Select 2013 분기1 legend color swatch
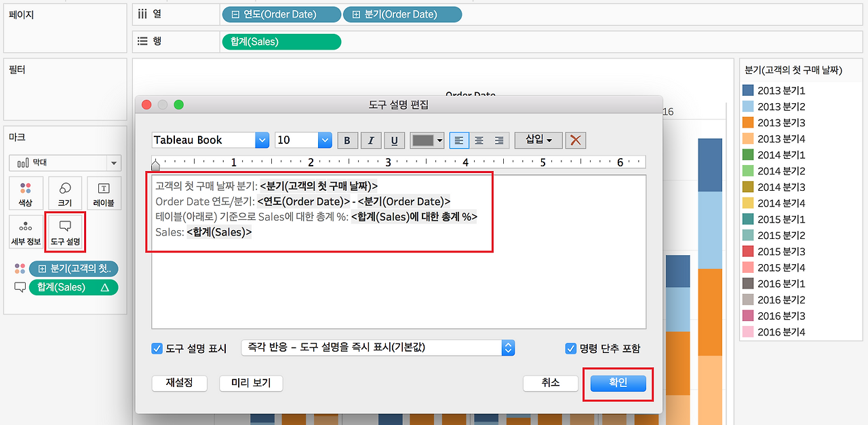The image size is (868, 425). tap(749, 90)
